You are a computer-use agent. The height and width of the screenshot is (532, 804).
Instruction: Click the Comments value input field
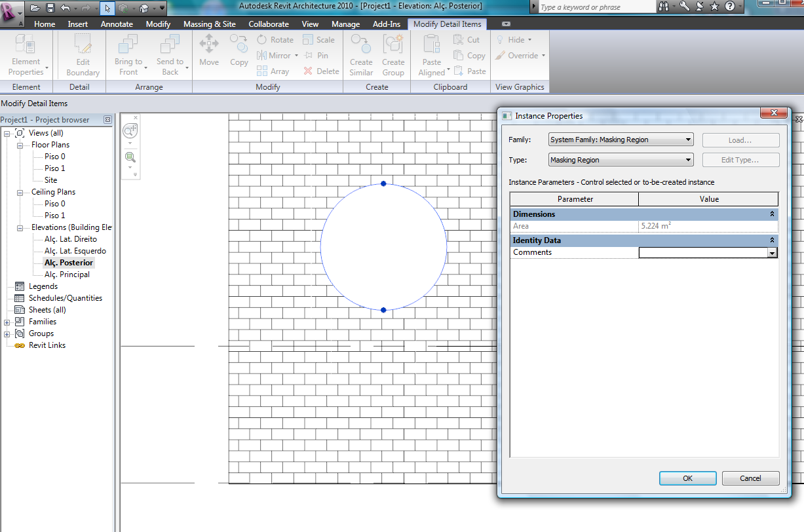702,253
